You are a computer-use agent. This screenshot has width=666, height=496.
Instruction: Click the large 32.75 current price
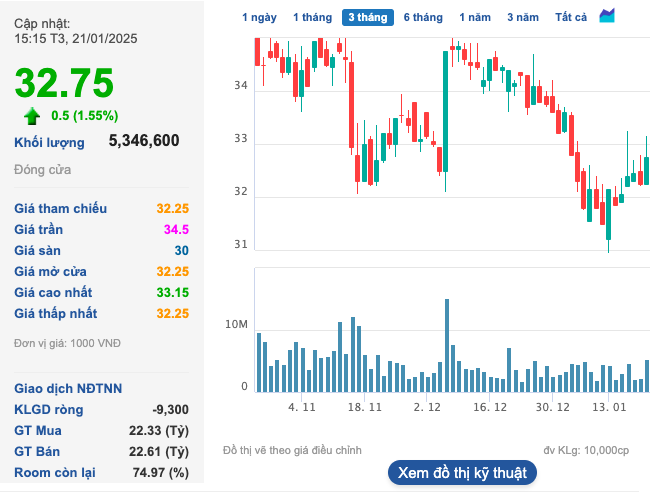click(64, 84)
